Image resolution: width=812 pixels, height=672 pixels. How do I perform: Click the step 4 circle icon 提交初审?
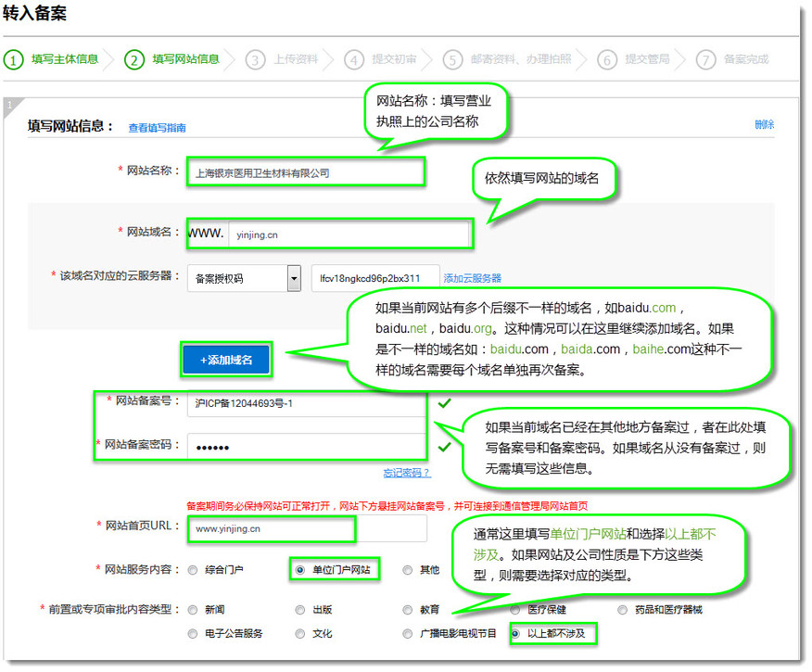coord(354,60)
